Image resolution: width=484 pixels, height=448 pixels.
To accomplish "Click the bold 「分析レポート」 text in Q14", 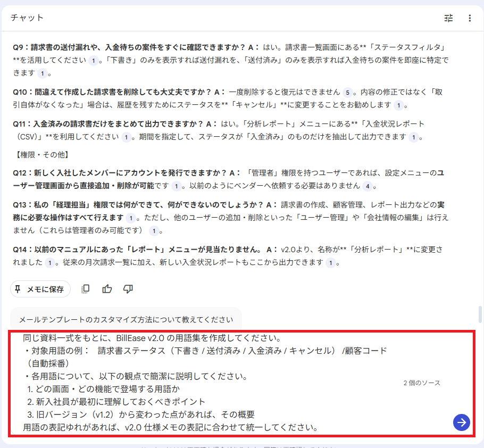I will point(376,250).
